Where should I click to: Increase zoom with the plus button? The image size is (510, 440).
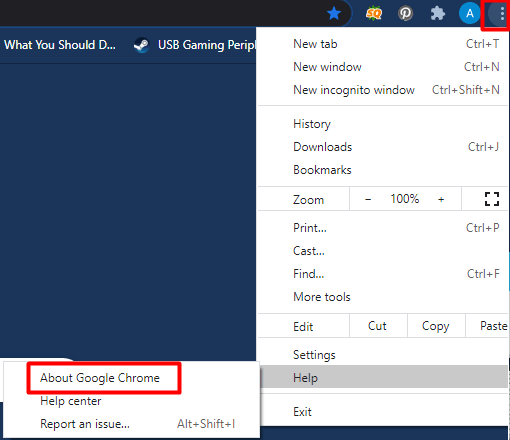(441, 199)
